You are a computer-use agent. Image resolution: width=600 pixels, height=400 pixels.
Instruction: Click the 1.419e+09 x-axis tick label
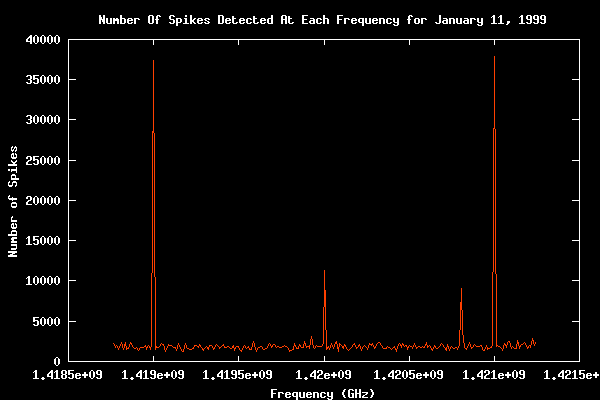coord(153,375)
